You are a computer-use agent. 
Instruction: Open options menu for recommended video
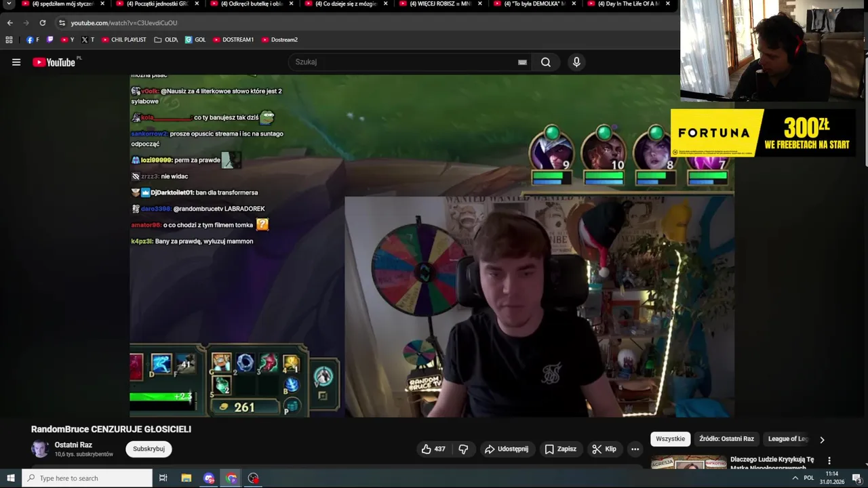click(x=829, y=460)
